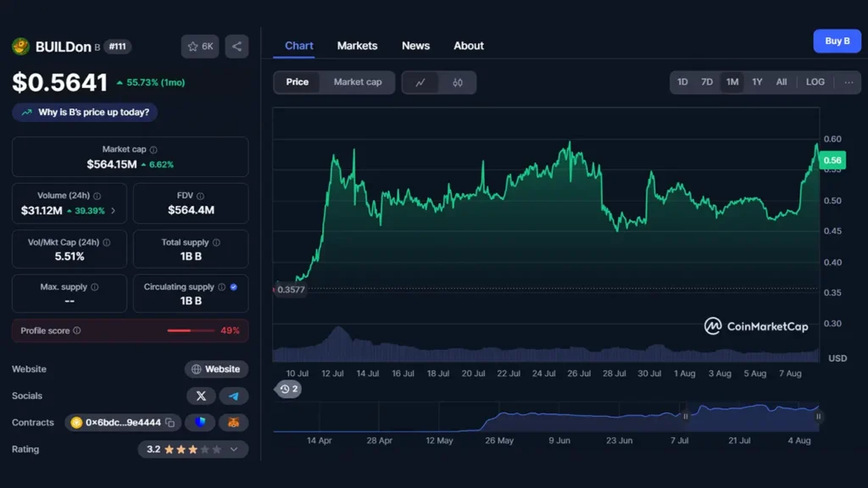
Task: Click the Volume (24h) info icon
Action: coord(97,196)
